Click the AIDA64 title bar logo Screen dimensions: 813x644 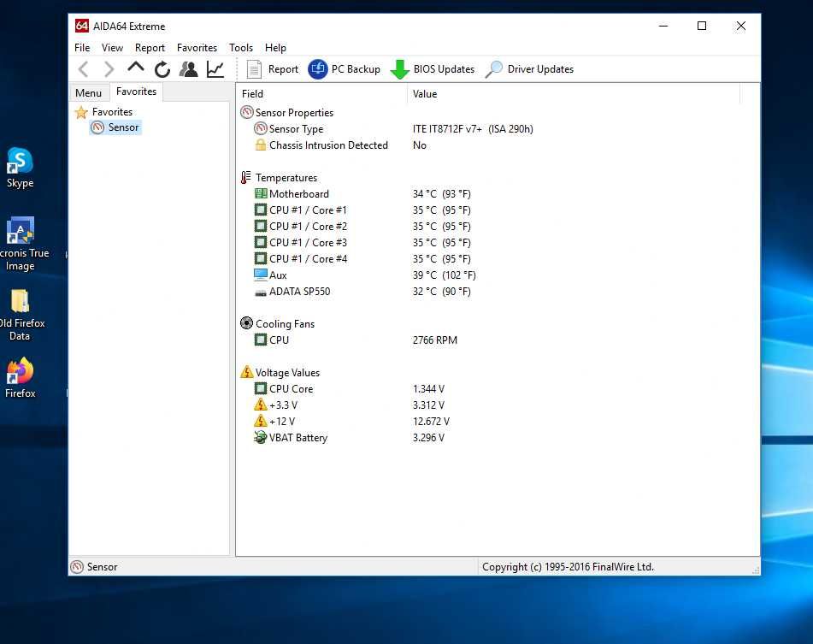[x=82, y=26]
